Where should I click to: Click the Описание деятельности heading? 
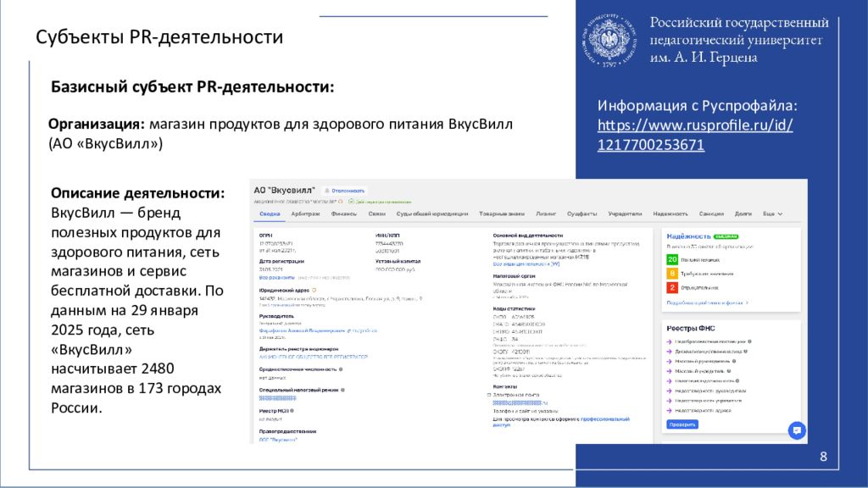138,193
